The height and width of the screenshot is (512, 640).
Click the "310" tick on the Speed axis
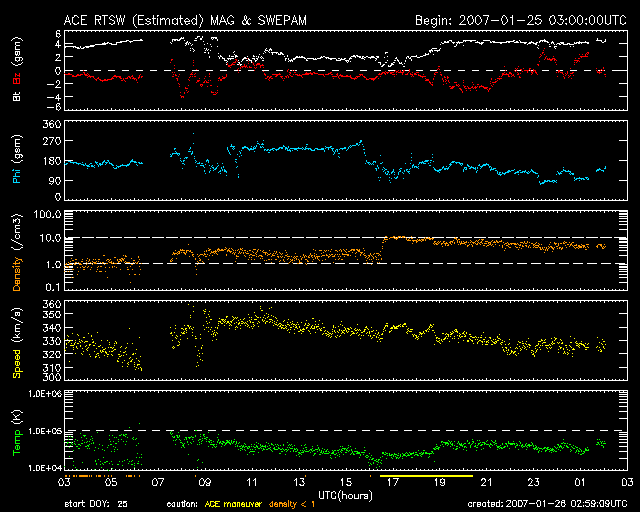[x=52, y=367]
